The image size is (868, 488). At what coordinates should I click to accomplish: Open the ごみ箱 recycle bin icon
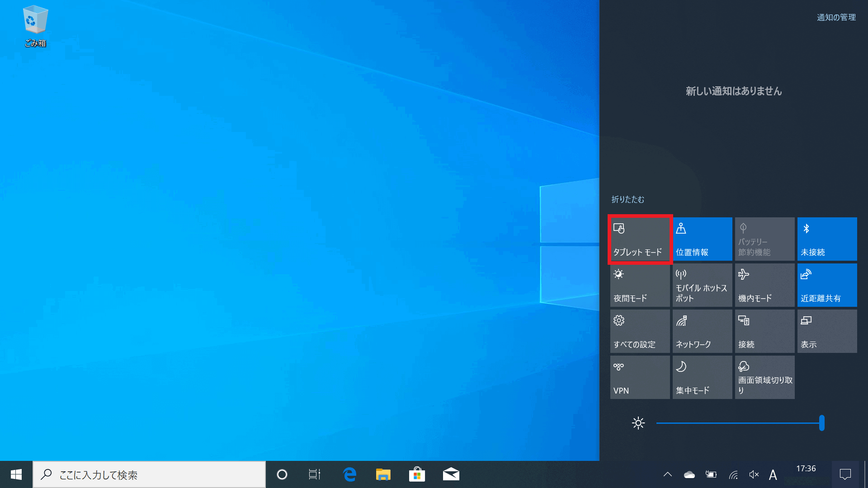[35, 26]
